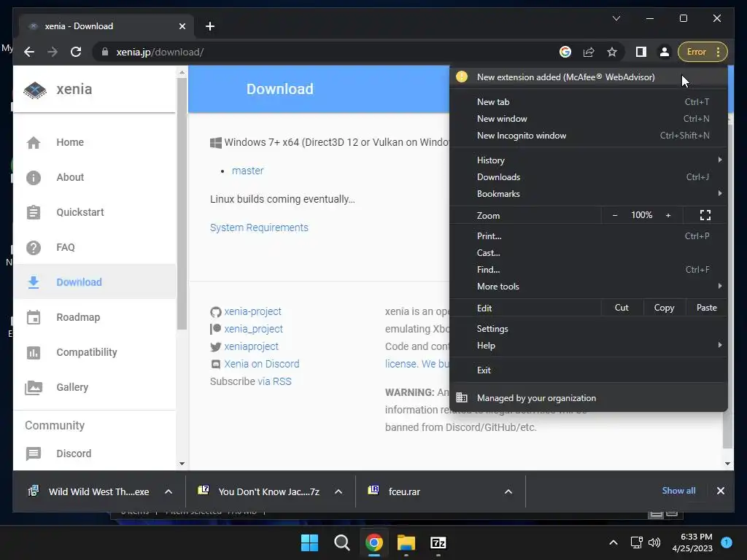The image size is (747, 560).
Task: Open xenia-project GitHub link
Action: (252, 311)
